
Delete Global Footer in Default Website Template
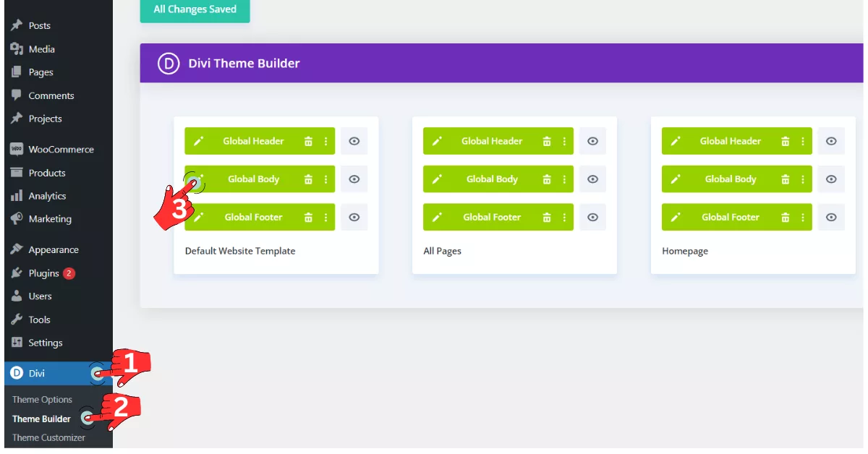click(308, 217)
